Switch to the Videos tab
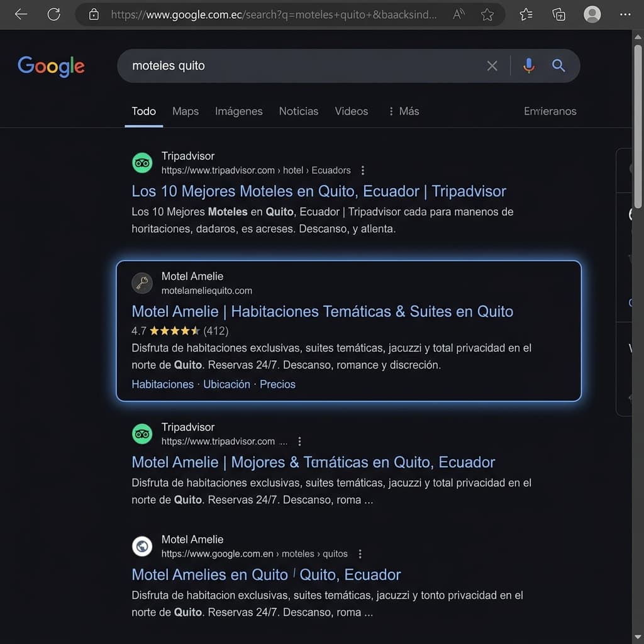 351,111
